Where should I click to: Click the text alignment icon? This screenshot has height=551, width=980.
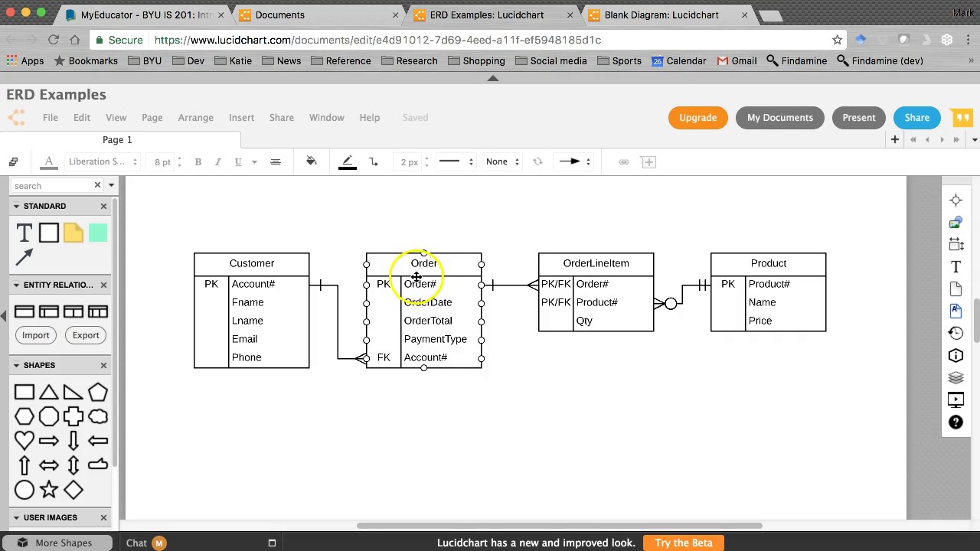click(x=276, y=161)
